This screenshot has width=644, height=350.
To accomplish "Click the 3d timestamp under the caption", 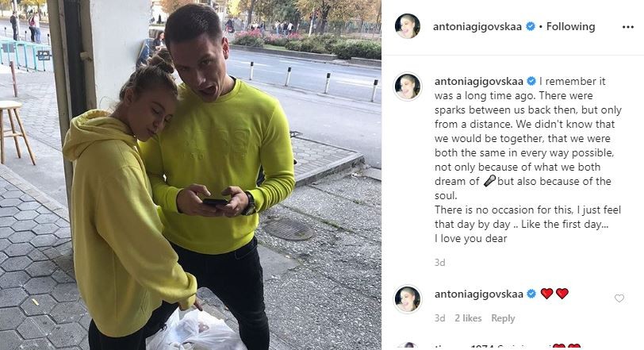I will 439,263.
